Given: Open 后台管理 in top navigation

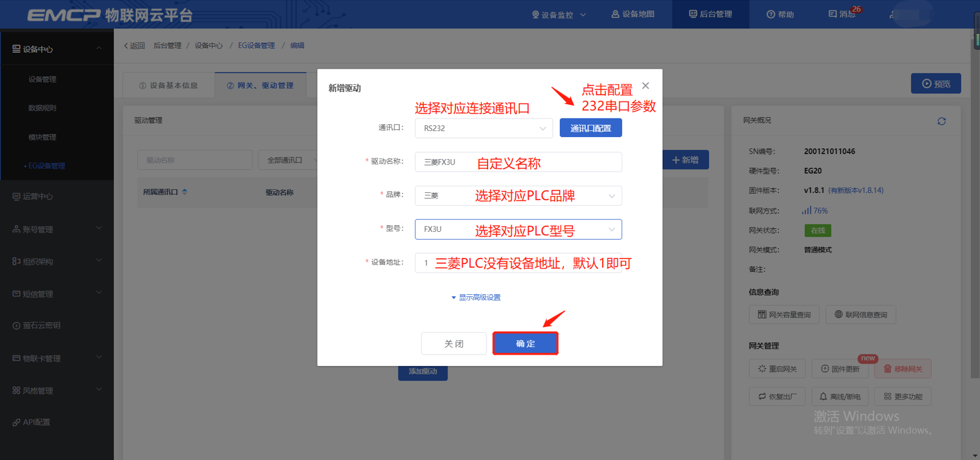Looking at the screenshot, I should (710, 14).
